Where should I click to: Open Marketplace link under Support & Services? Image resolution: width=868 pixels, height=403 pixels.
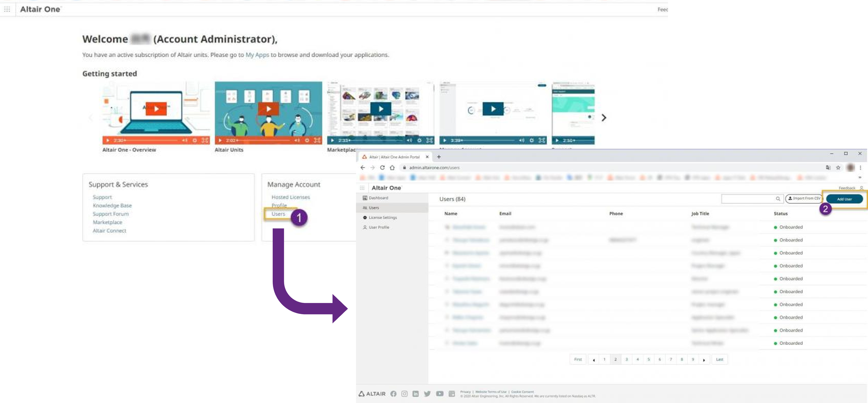coord(107,222)
